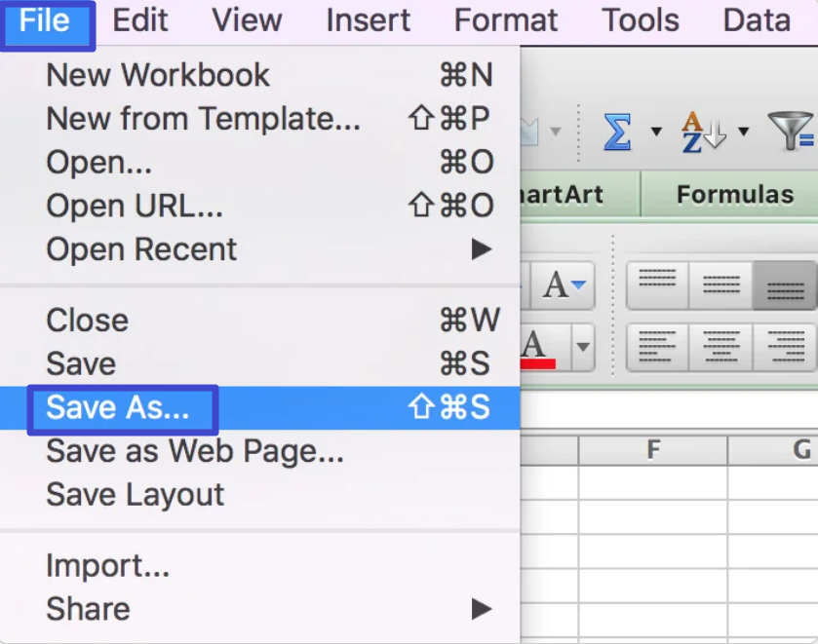Open the Data menu
The width and height of the screenshot is (818, 644).
pyautogui.click(x=757, y=20)
